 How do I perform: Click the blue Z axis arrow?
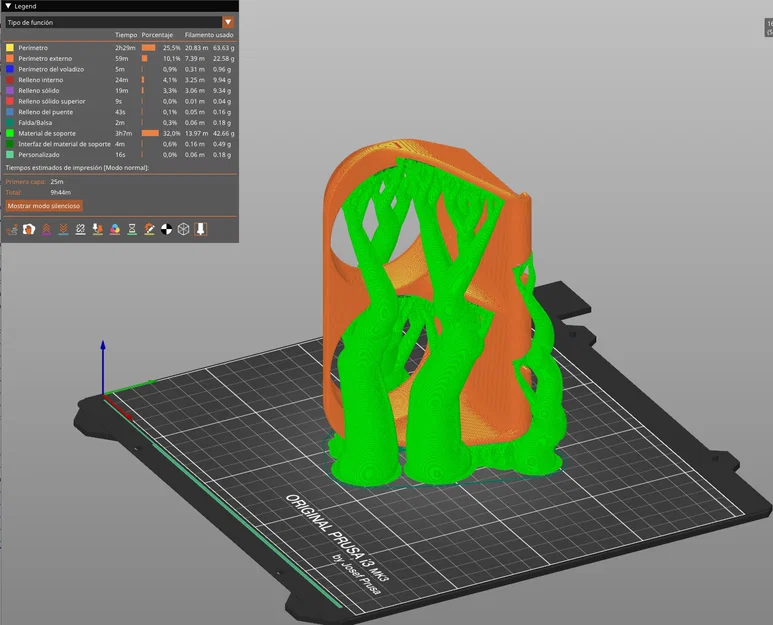103,365
